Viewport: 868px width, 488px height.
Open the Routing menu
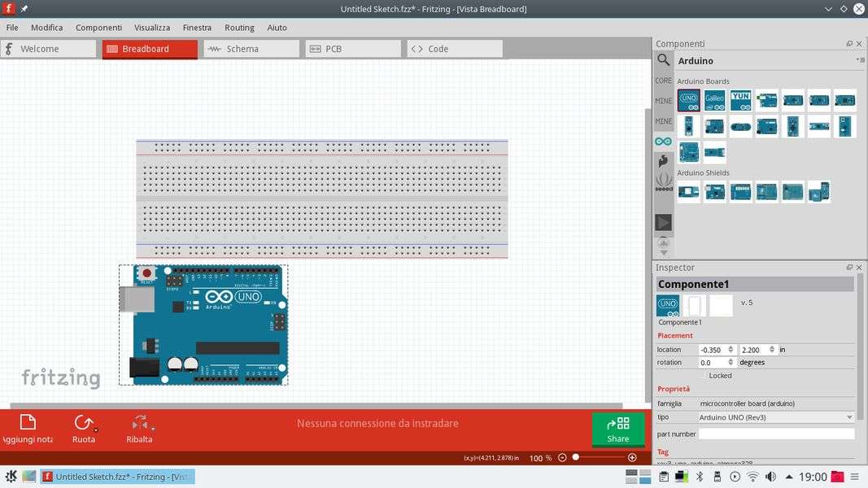tap(239, 28)
